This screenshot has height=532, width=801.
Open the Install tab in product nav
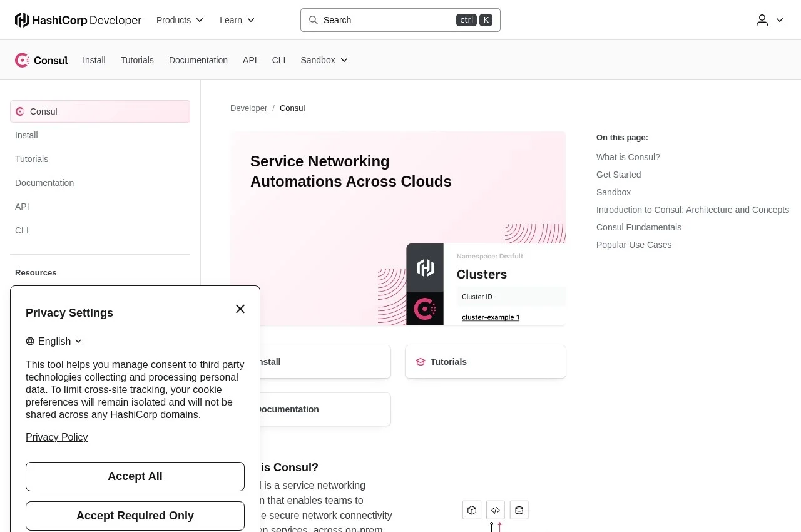click(94, 60)
